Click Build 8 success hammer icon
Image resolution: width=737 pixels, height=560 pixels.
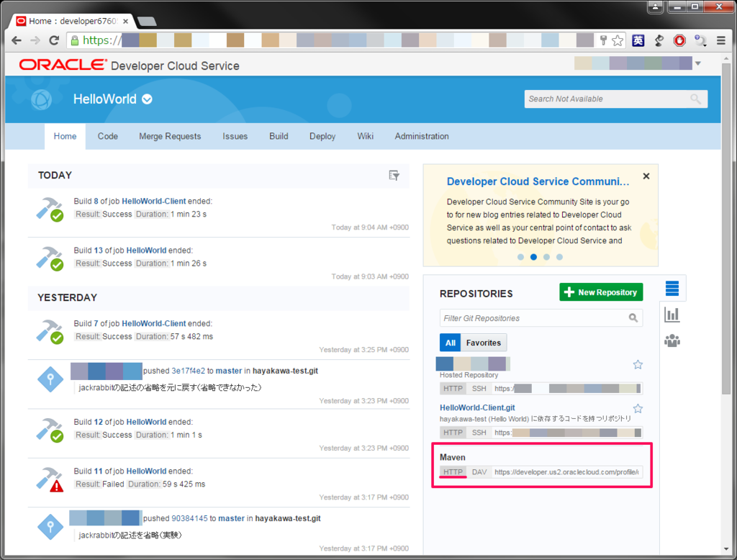click(x=50, y=209)
